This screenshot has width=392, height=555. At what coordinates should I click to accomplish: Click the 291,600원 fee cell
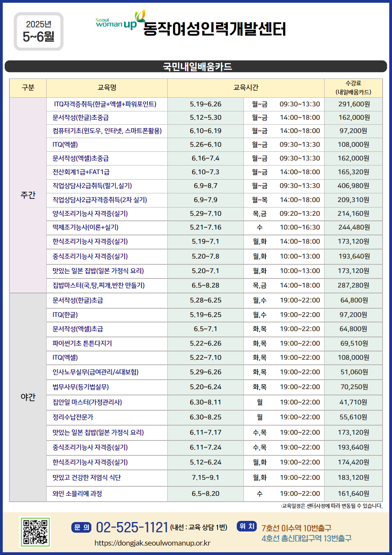354,104
